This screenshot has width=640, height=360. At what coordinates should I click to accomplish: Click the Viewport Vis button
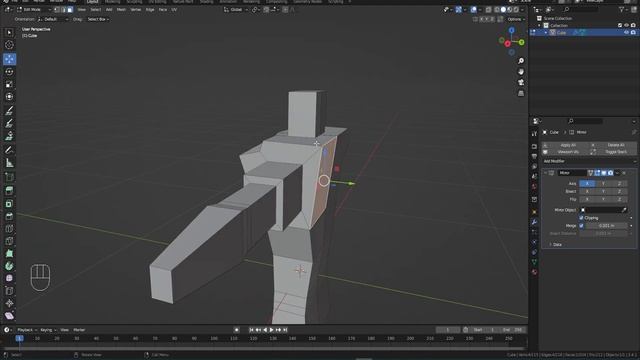click(565, 152)
